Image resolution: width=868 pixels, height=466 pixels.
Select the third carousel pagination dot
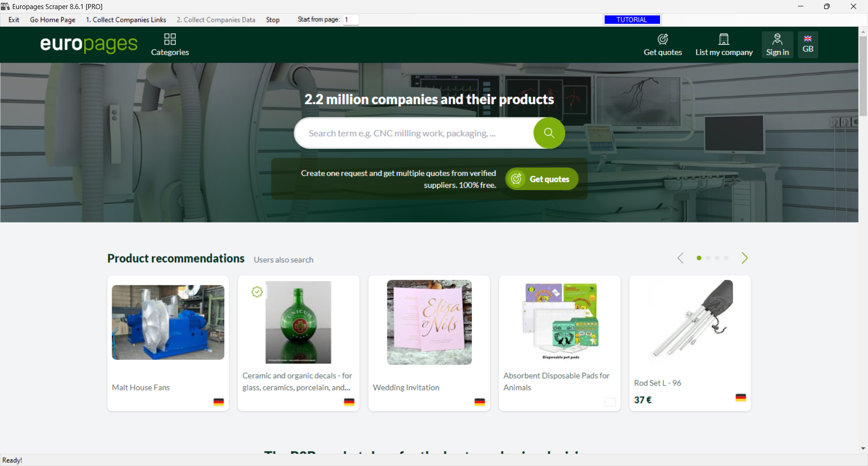[x=717, y=258]
